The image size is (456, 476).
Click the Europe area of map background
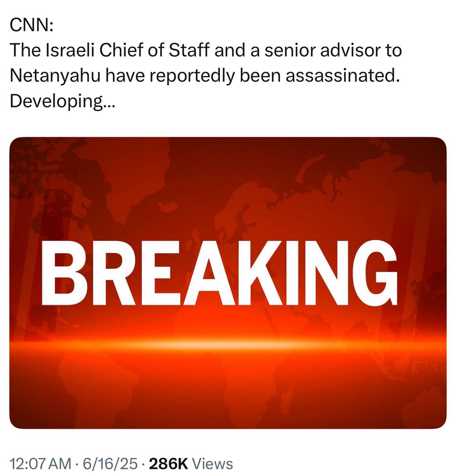click(238, 208)
